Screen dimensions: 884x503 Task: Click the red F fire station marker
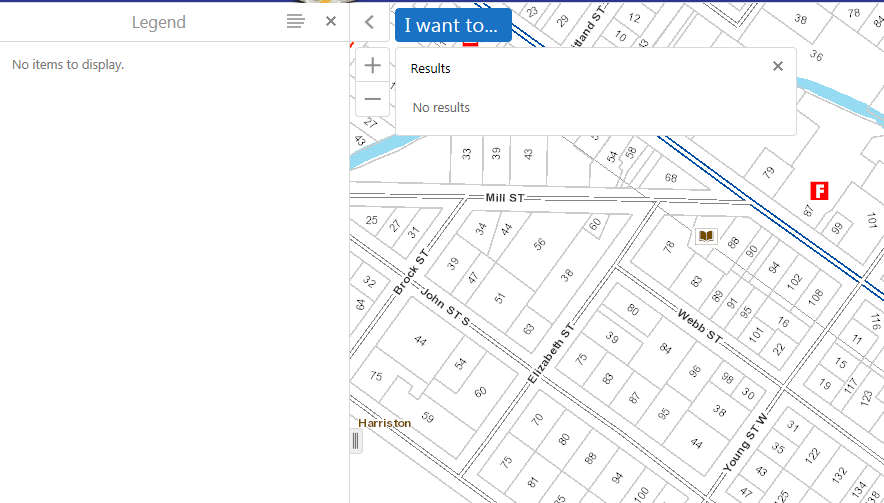pyautogui.click(x=819, y=191)
